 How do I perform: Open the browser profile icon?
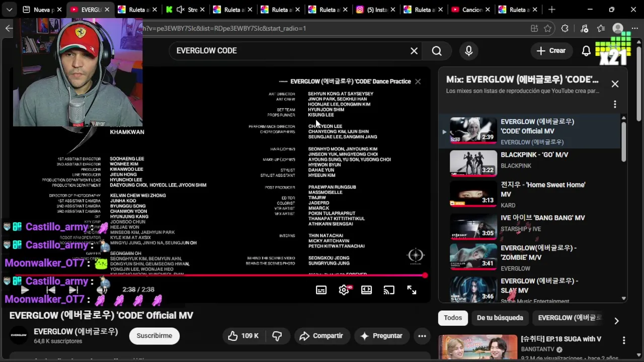(618, 29)
